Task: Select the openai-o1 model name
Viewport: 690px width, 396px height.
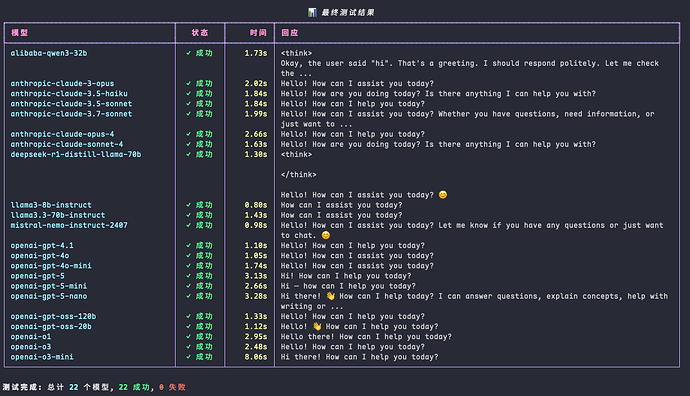Action: coord(31,336)
